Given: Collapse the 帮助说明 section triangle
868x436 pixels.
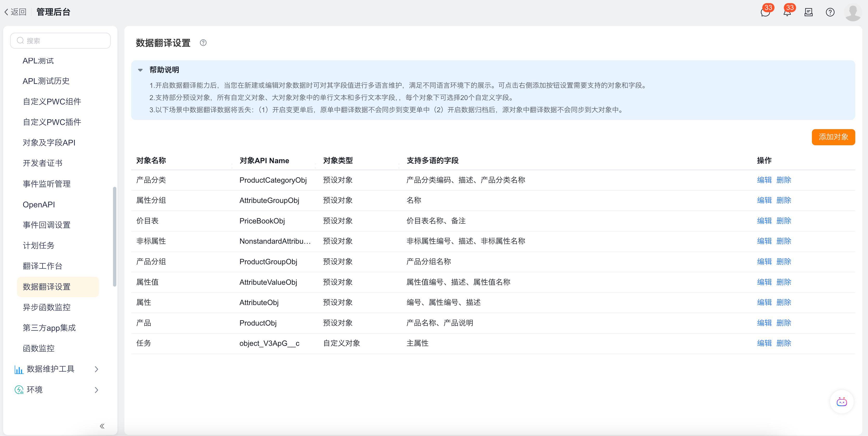Looking at the screenshot, I should [x=140, y=70].
